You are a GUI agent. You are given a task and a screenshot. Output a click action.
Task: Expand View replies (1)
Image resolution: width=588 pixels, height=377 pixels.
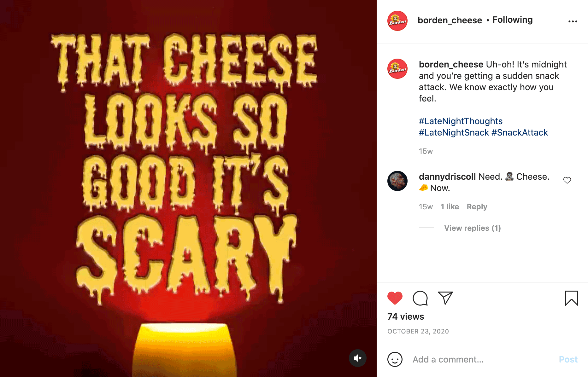click(x=472, y=228)
